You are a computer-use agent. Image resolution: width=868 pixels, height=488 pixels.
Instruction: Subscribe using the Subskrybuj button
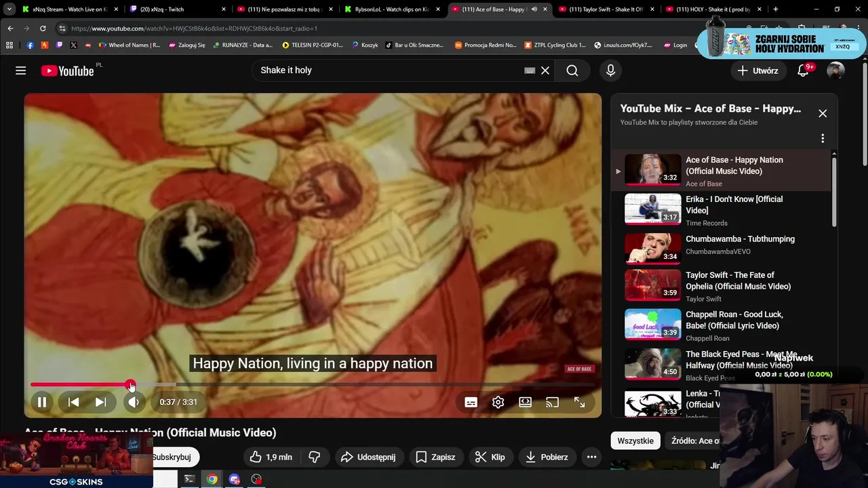[x=176, y=457]
